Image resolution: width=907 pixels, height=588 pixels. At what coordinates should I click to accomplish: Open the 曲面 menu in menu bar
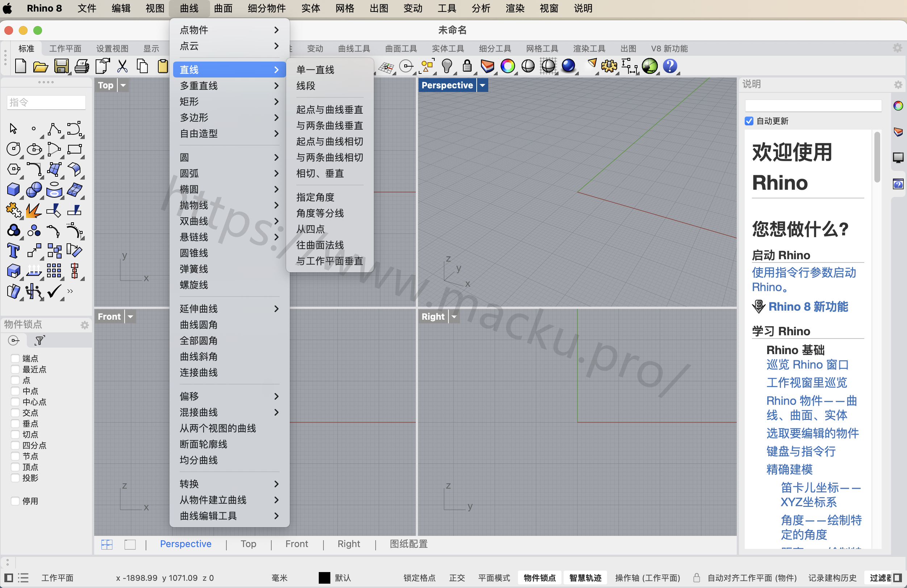(223, 8)
